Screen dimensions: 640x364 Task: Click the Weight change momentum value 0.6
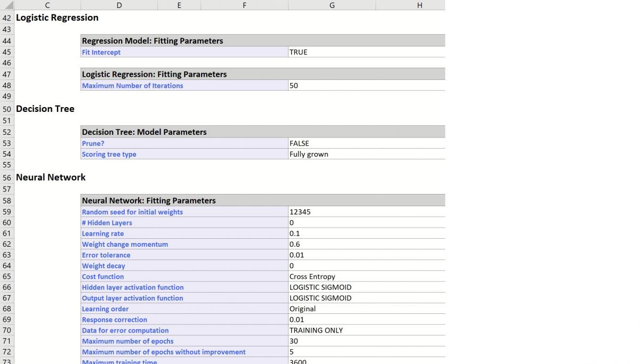pyautogui.click(x=366, y=245)
